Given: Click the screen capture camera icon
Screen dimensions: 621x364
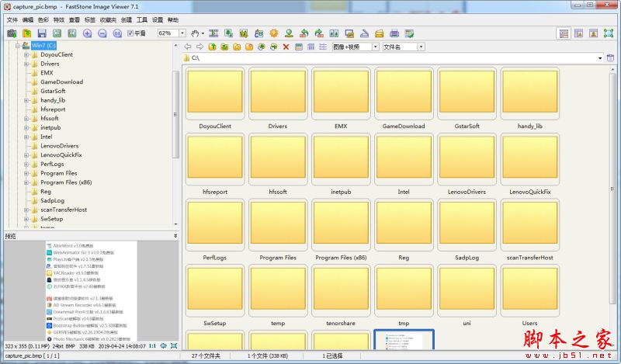Looking at the screenshot, I should pyautogui.click(x=12, y=33).
